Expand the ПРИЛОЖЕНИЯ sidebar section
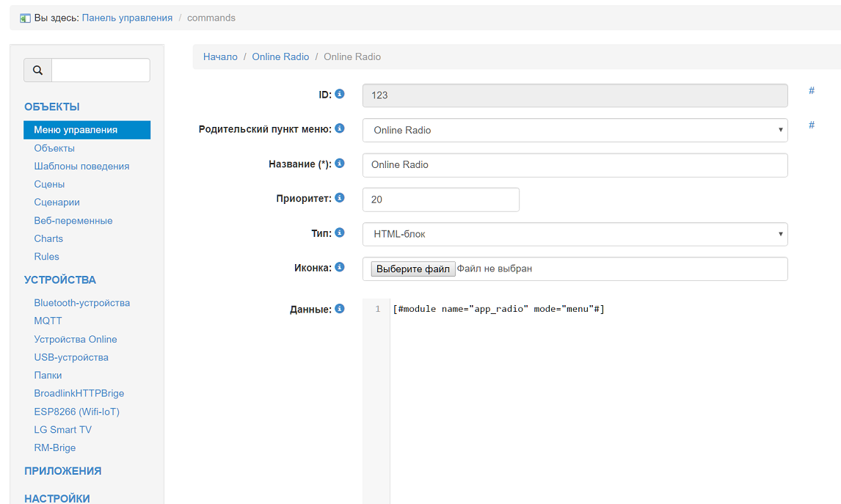841x504 pixels. (x=62, y=471)
